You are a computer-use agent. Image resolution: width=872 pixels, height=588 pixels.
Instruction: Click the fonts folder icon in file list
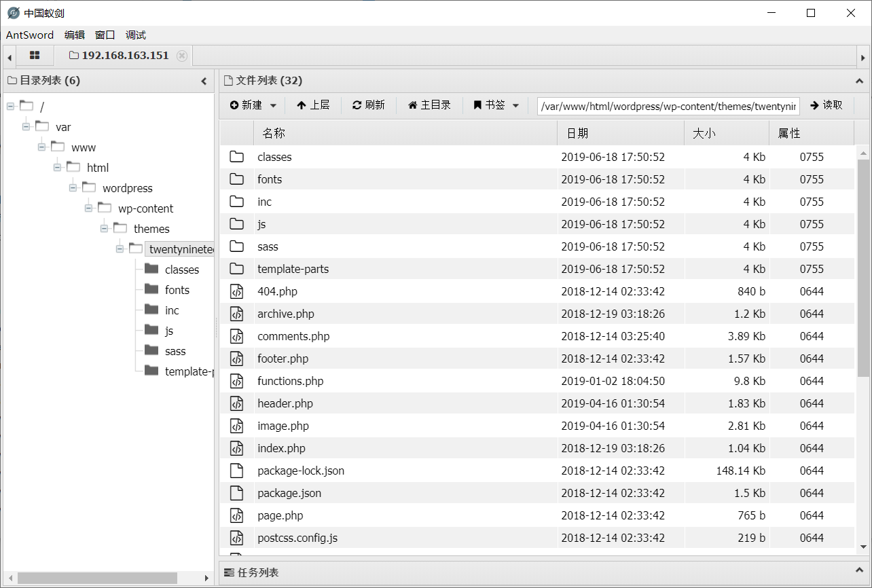coord(236,179)
